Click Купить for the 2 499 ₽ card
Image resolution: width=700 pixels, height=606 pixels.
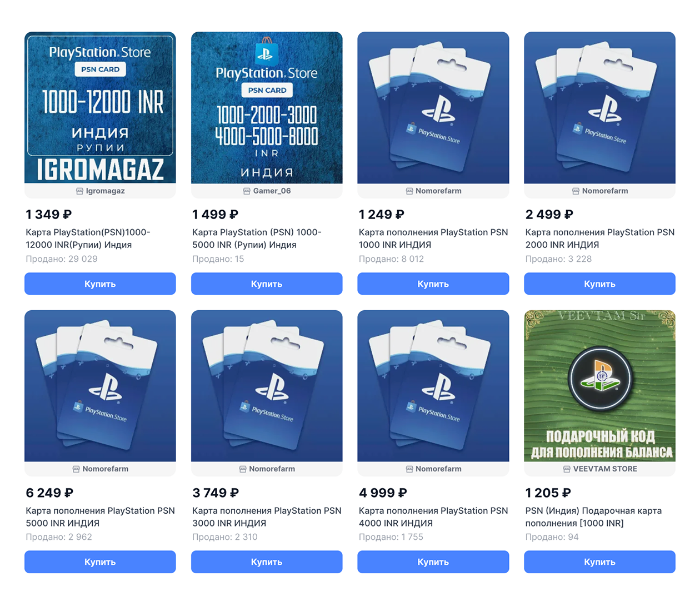[x=599, y=284]
